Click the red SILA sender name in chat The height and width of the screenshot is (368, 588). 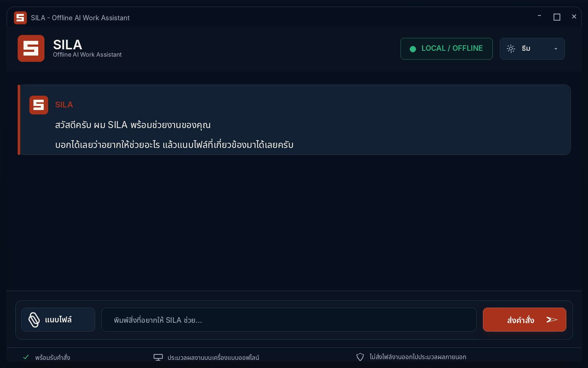click(64, 105)
